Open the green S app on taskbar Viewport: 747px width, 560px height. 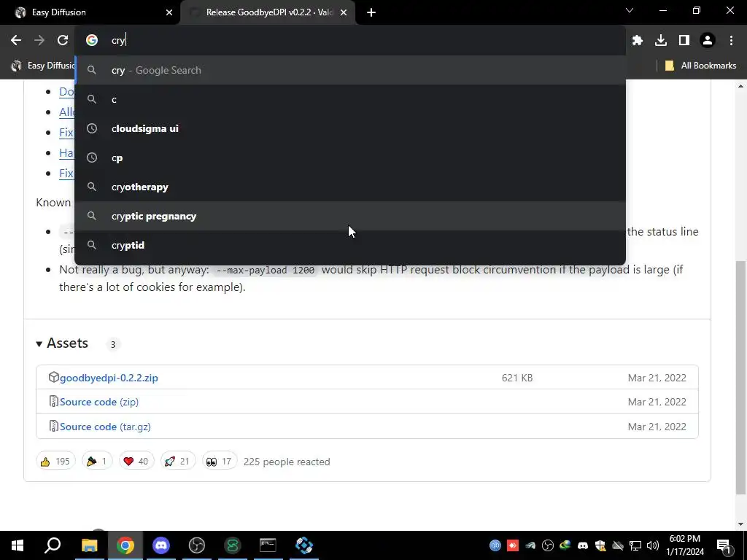tap(233, 545)
